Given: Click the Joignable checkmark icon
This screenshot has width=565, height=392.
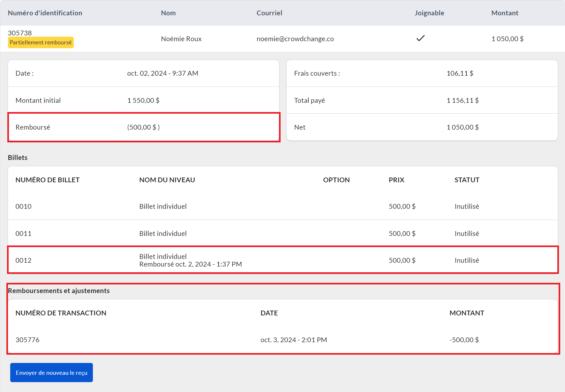Looking at the screenshot, I should 420,38.
